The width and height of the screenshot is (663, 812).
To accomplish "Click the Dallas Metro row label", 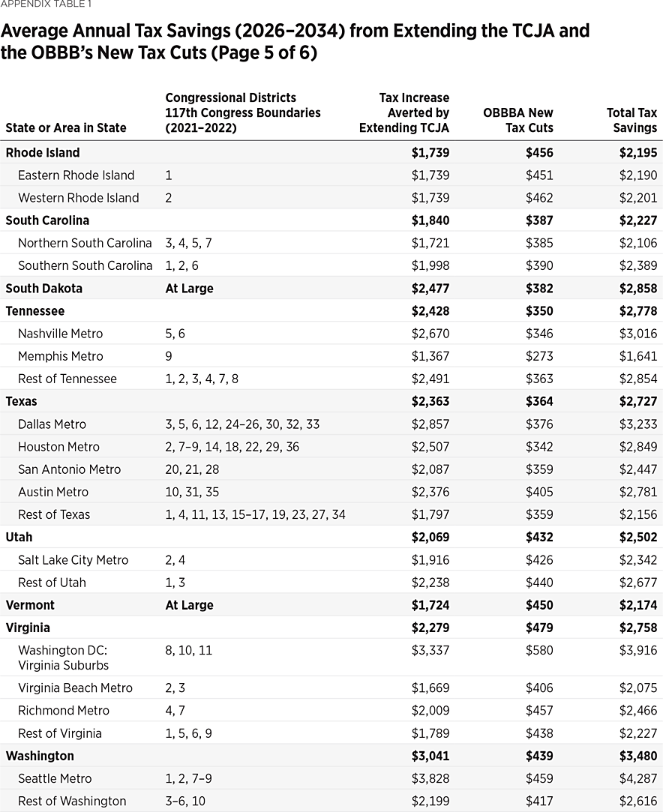I will (x=52, y=424).
